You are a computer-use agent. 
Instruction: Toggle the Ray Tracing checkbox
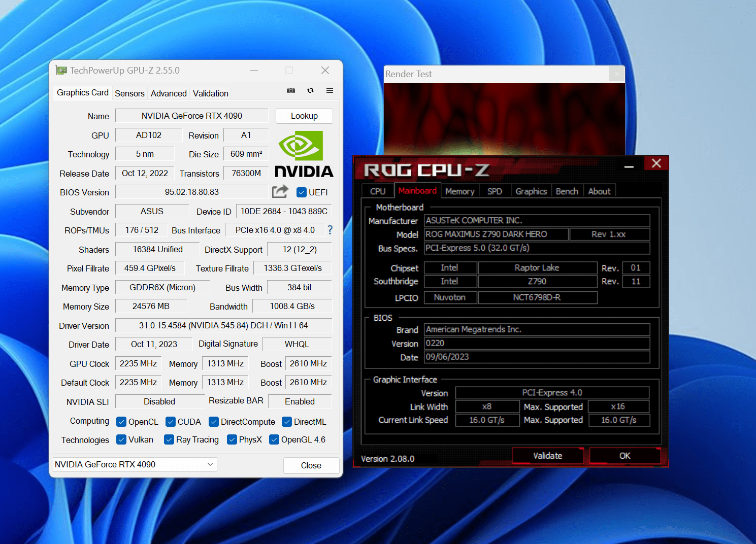point(169,439)
